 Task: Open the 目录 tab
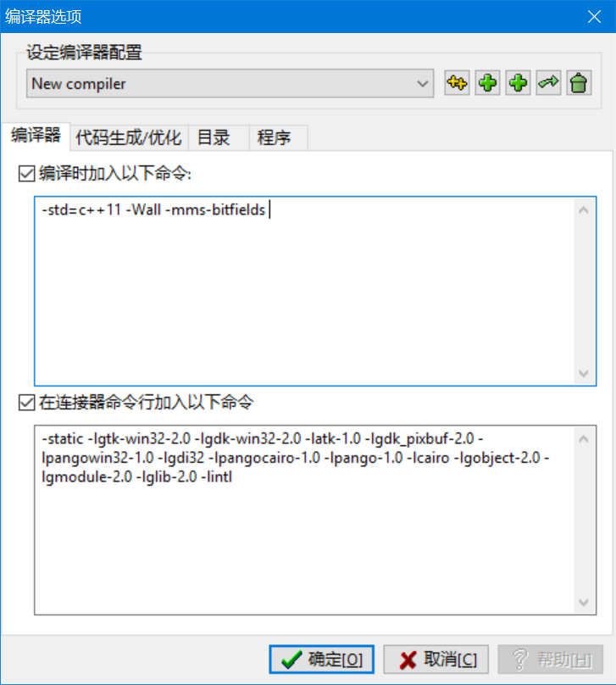(x=219, y=137)
